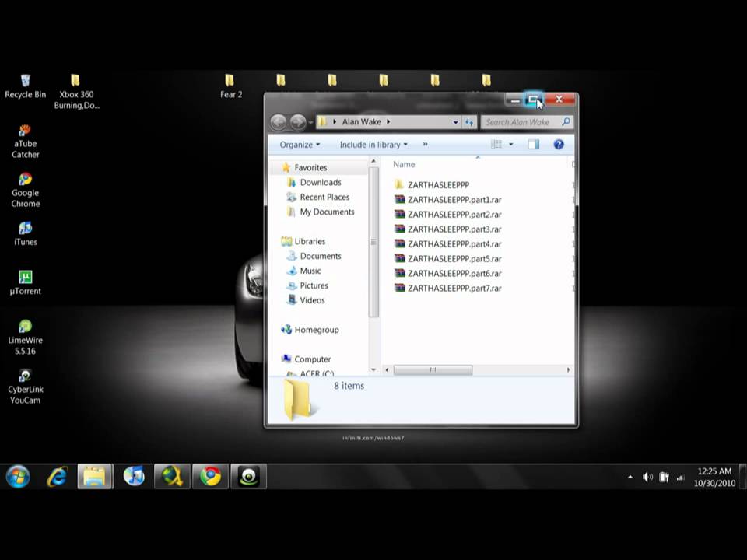Image resolution: width=747 pixels, height=560 pixels.
Task: Open the view options dropdown arrow
Action: (x=510, y=145)
